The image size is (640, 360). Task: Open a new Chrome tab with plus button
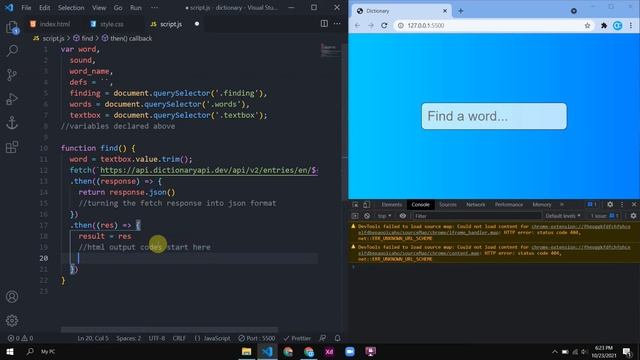460,11
